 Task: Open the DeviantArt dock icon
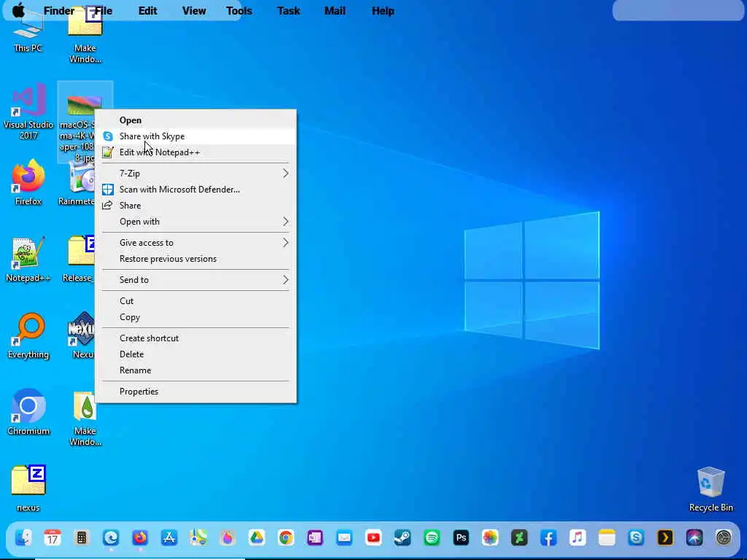click(x=519, y=537)
